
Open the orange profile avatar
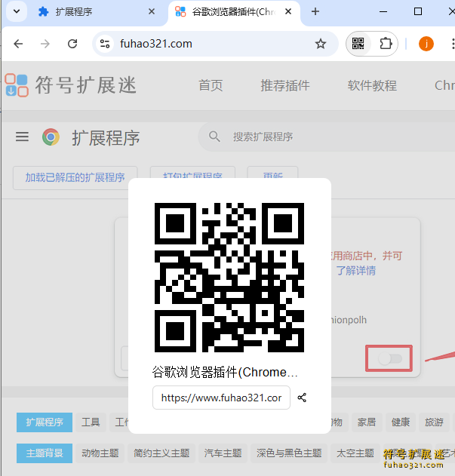[426, 44]
